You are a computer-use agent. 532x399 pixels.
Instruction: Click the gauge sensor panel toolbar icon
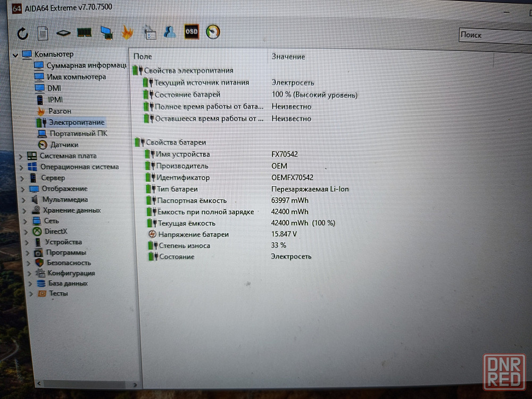click(213, 32)
